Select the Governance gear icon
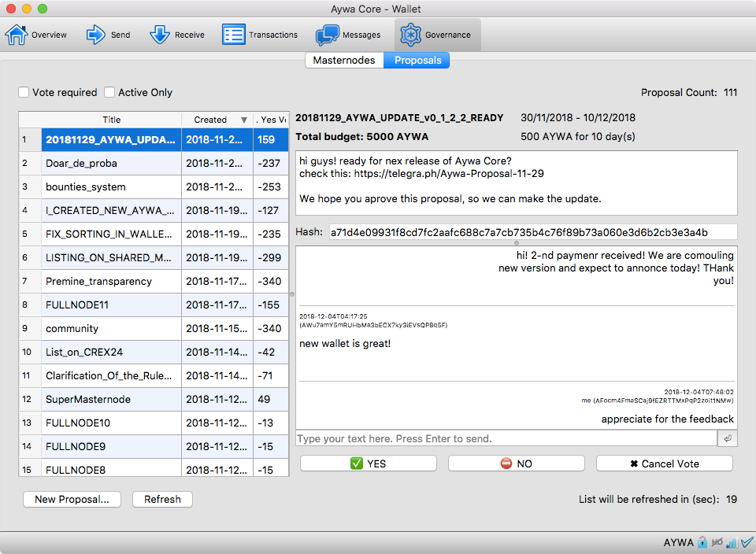 click(410, 35)
